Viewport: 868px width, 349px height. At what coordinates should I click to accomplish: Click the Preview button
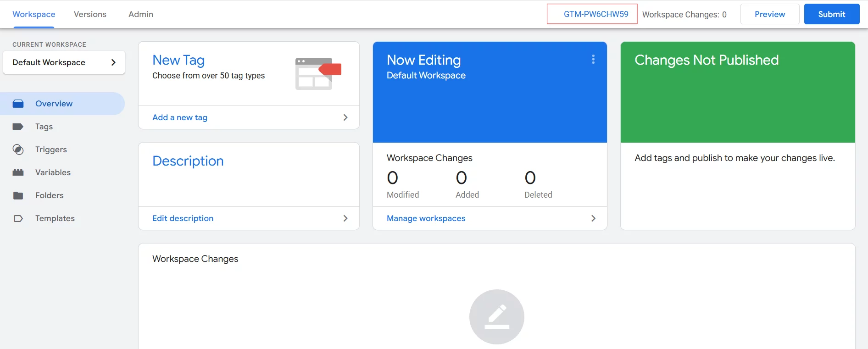point(770,14)
